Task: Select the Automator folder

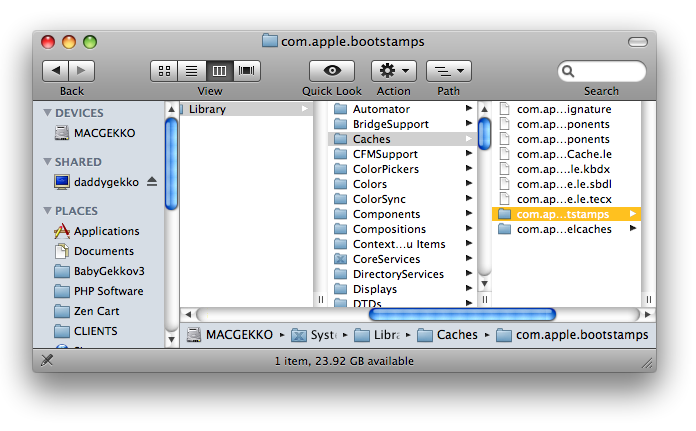Action: (403, 109)
